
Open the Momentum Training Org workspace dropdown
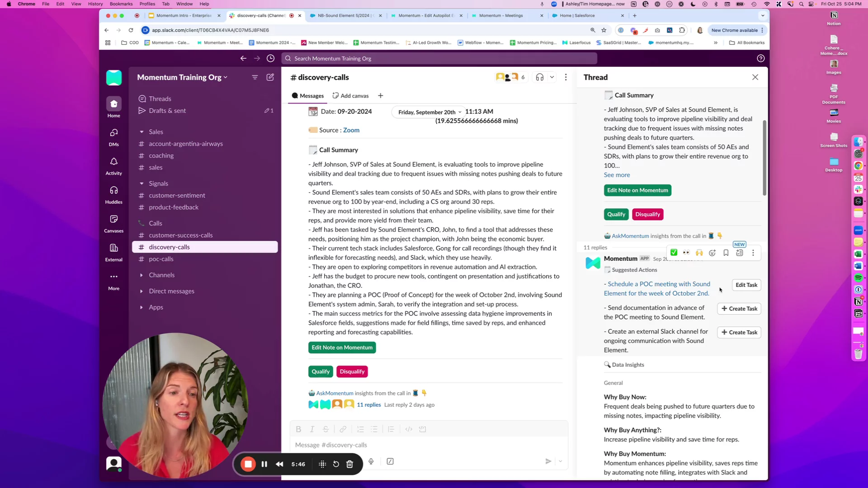point(182,77)
